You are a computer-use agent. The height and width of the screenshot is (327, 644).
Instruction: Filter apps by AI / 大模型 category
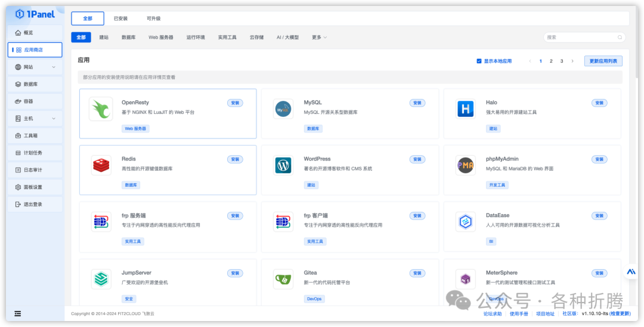click(x=287, y=37)
